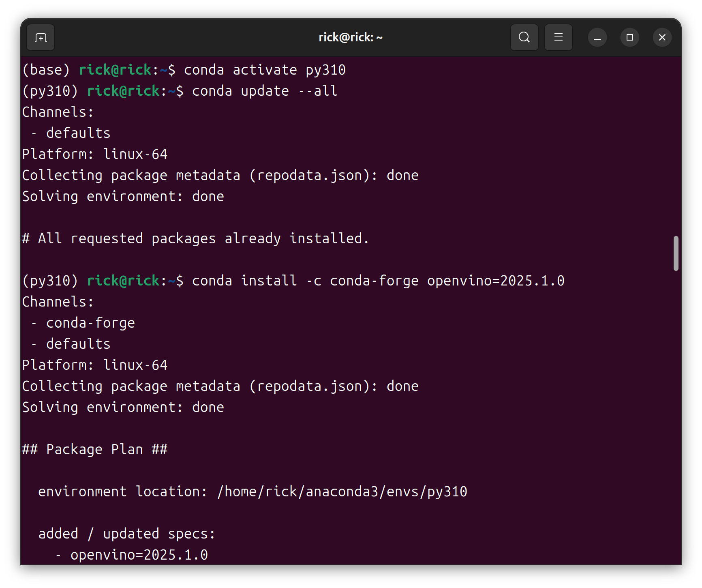702x588 pixels.
Task: Click the 'added / updated specs:' line
Action: 127,534
